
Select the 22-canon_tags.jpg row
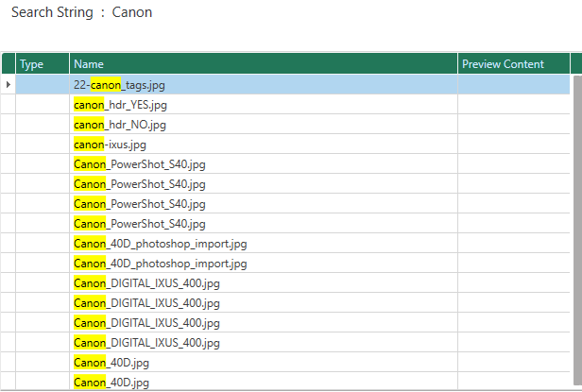(x=285, y=85)
